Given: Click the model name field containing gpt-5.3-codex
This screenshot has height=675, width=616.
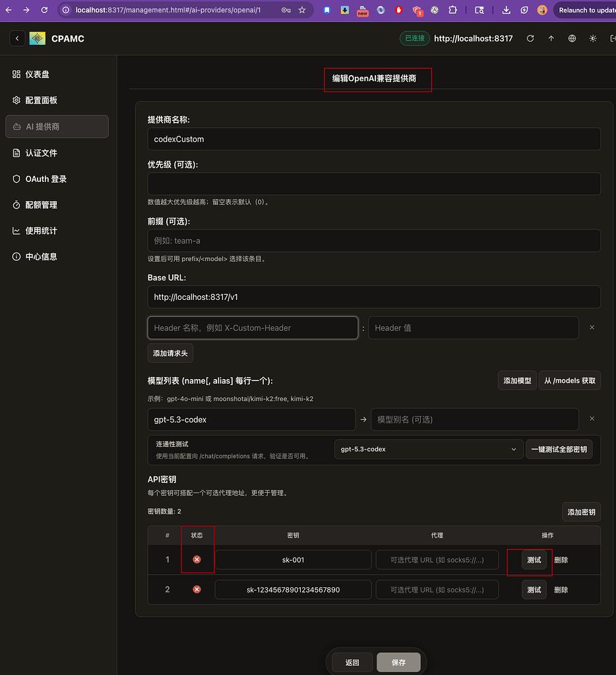Looking at the screenshot, I should pyautogui.click(x=251, y=420).
